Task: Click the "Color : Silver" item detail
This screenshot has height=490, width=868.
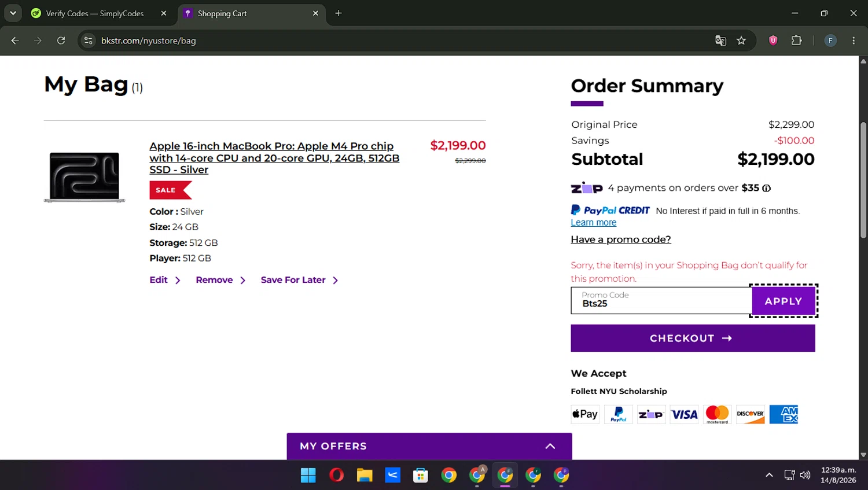Action: [176, 212]
